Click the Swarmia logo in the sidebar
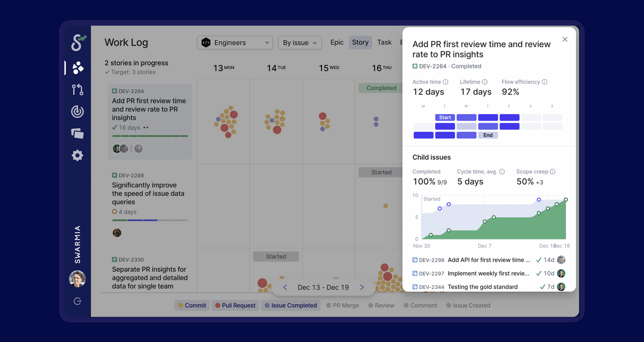Image resolution: width=644 pixels, height=342 pixels. point(77,42)
